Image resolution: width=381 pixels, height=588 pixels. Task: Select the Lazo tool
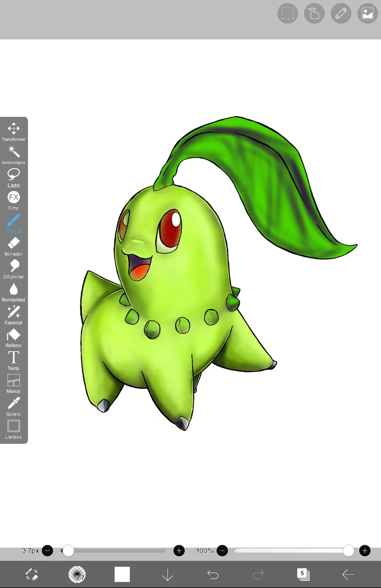tap(14, 178)
